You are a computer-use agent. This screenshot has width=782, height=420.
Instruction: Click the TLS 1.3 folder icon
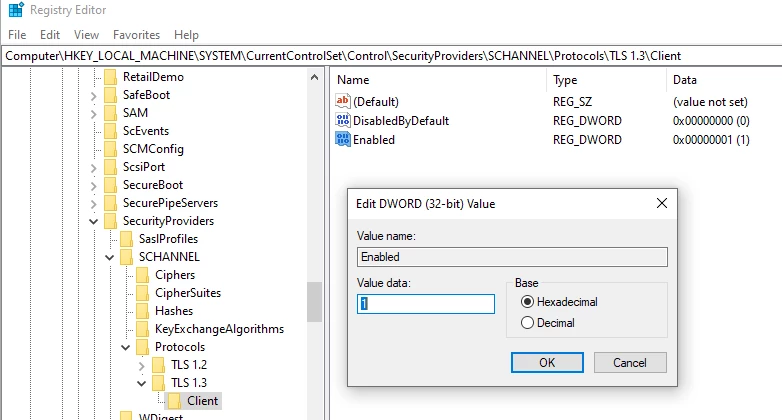click(x=159, y=383)
